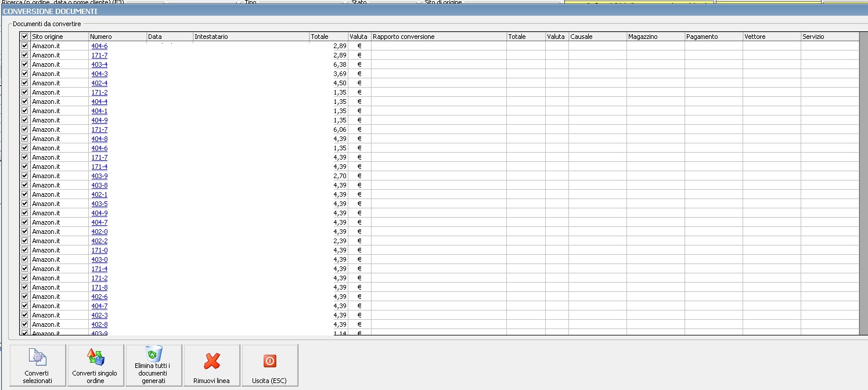Click the Rimuovi linea red X button

point(212,365)
